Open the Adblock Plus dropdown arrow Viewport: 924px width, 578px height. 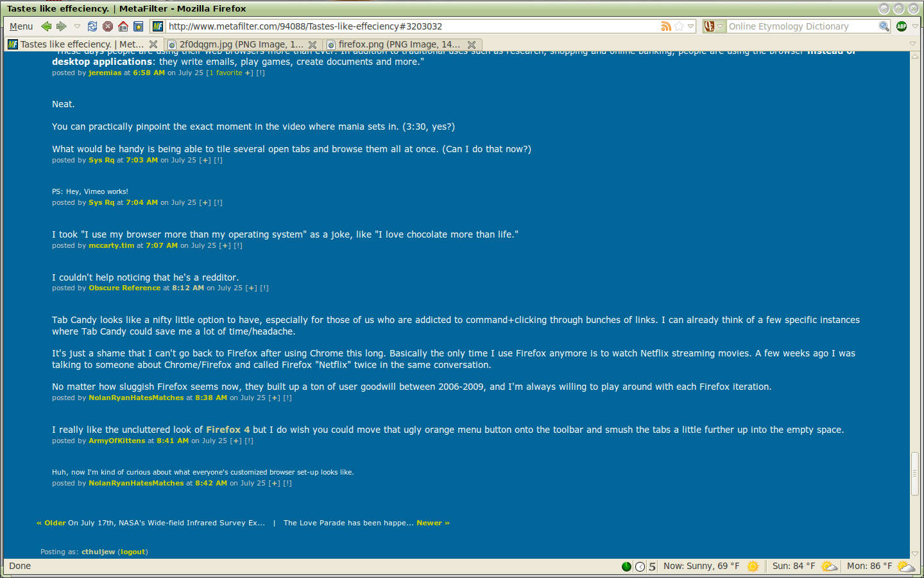(915, 26)
